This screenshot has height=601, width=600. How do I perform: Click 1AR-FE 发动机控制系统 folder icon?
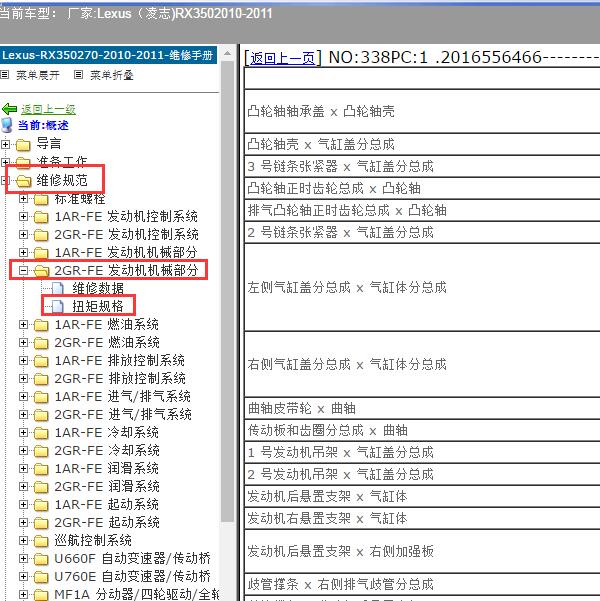(x=41, y=217)
